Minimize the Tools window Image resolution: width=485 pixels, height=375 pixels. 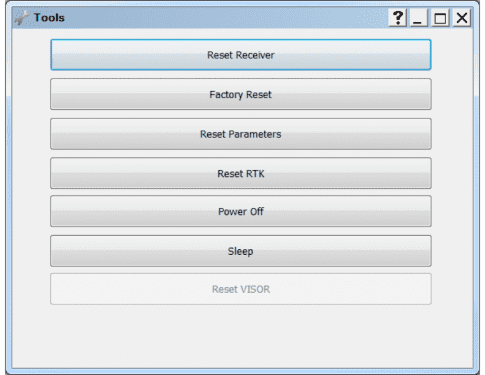pyautogui.click(x=418, y=18)
